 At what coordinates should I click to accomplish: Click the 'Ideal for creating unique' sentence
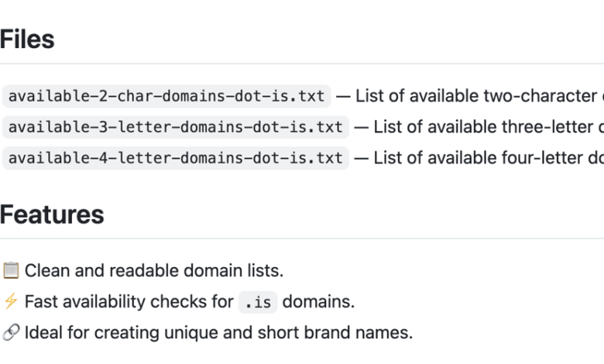click(x=219, y=332)
